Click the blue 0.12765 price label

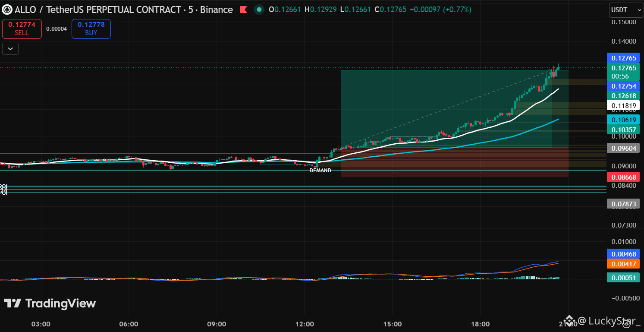pos(624,57)
